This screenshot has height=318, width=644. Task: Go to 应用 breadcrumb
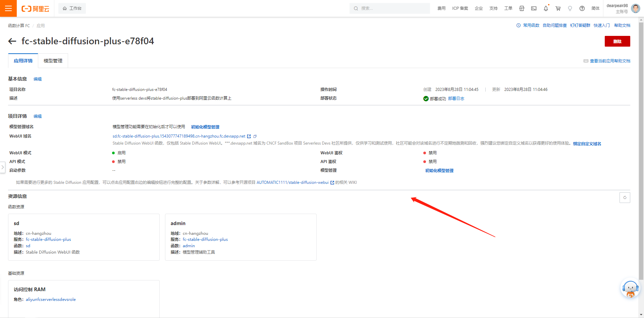point(41,26)
